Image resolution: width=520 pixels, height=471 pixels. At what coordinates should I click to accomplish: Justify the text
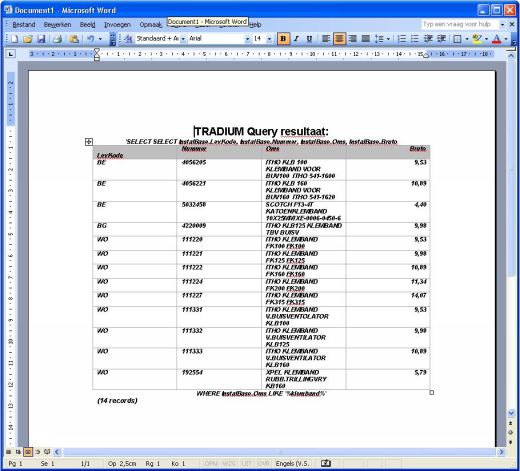click(366, 39)
